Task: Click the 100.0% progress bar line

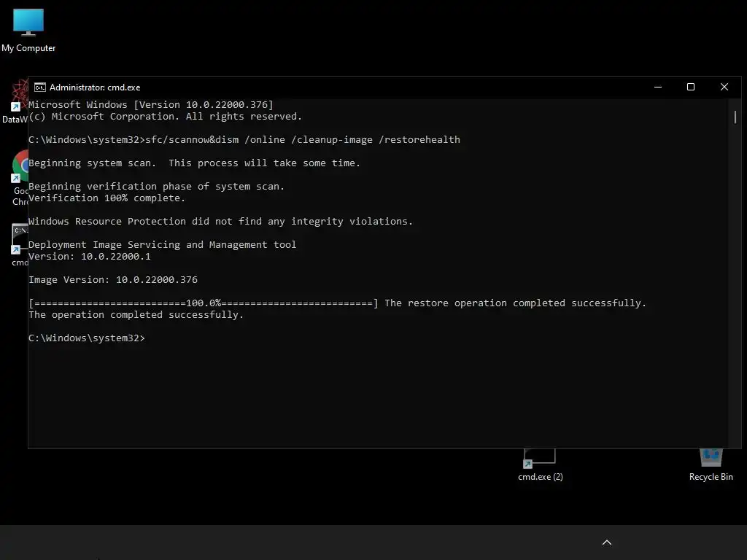Action: tap(204, 303)
